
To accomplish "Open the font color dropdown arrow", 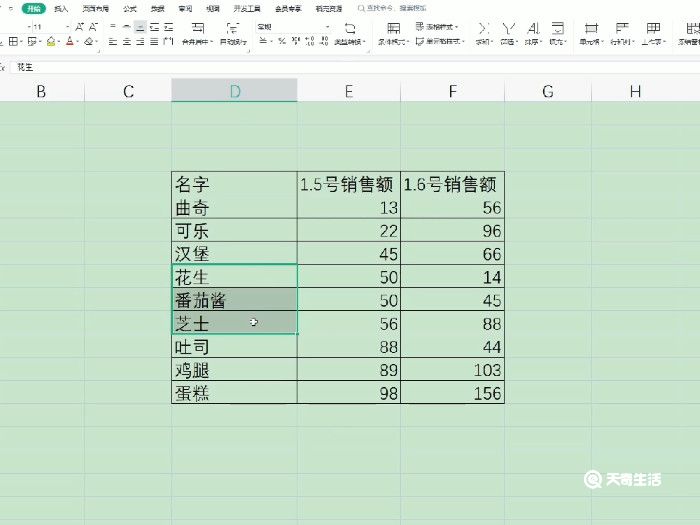I will (77, 42).
